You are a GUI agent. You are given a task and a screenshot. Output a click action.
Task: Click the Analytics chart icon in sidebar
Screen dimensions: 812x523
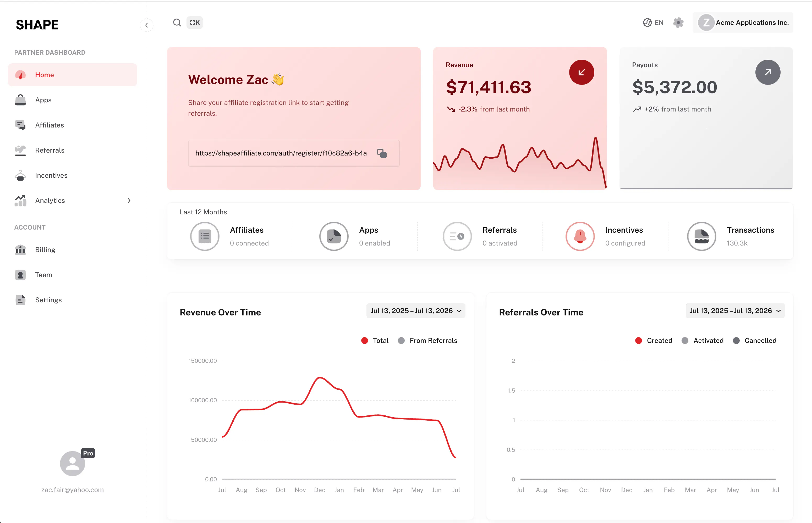pyautogui.click(x=20, y=200)
